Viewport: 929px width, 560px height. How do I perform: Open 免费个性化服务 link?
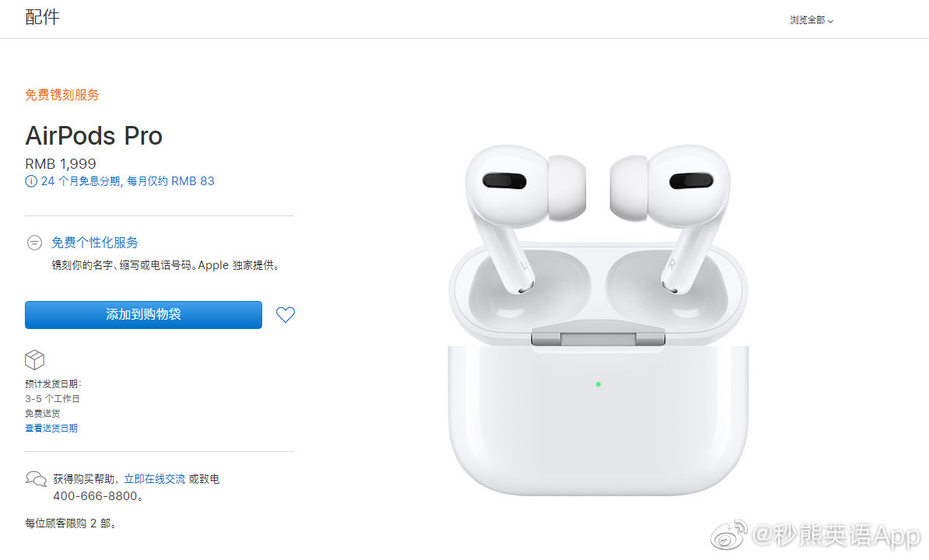pyautogui.click(x=95, y=243)
